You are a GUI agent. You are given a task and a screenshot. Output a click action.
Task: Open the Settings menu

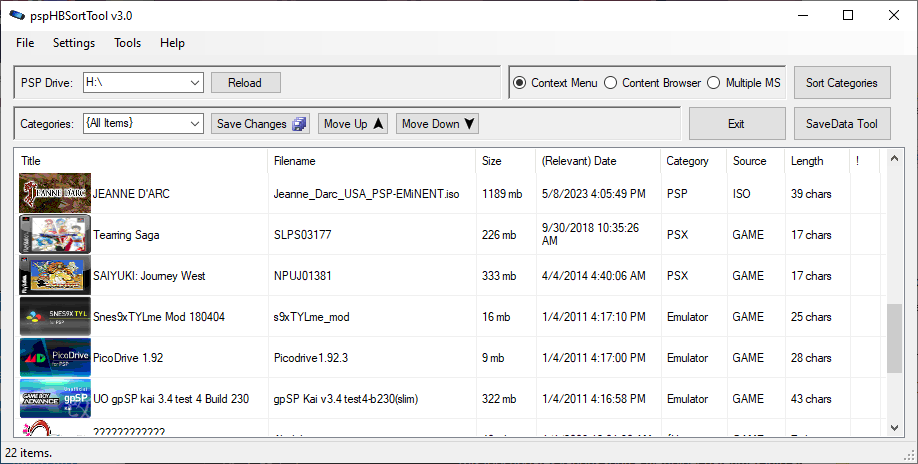point(74,43)
